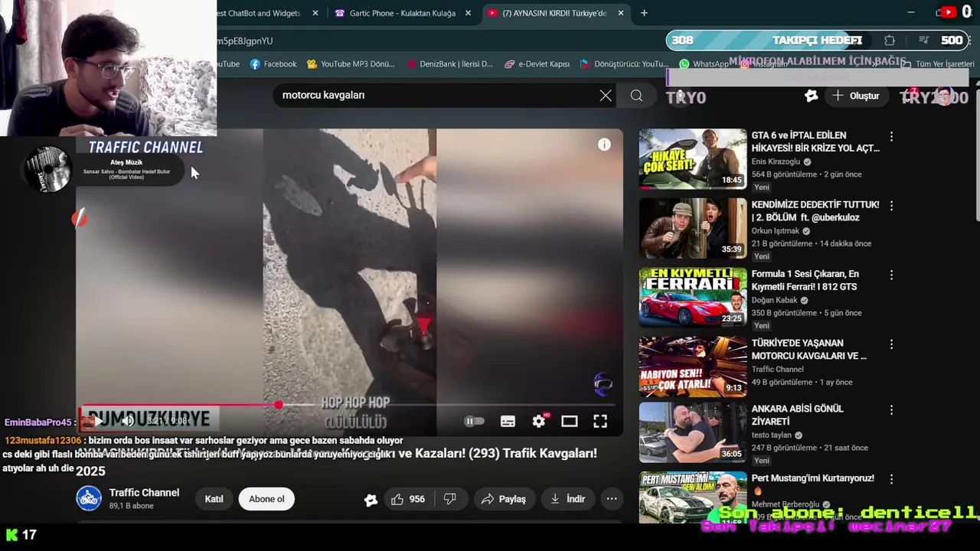This screenshot has width=980, height=551.
Task: Open the account avatar menu on YouTube
Action: coord(943,96)
